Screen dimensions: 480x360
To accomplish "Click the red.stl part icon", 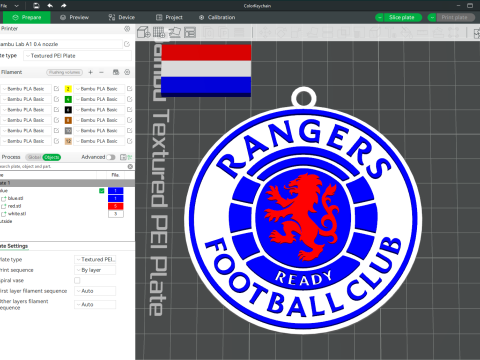I will tap(4, 206).
